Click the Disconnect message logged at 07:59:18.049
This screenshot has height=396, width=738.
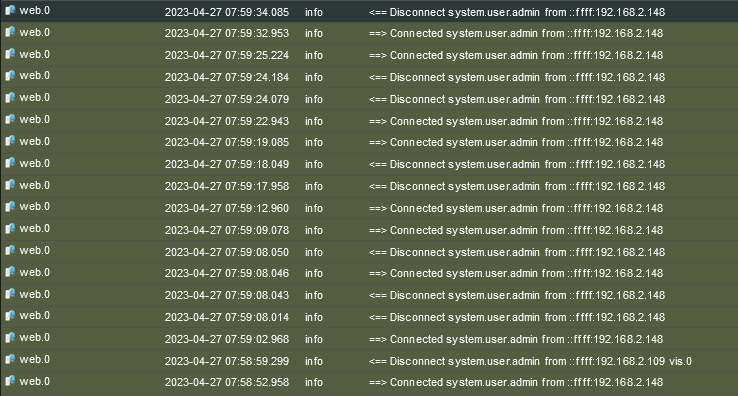coord(517,164)
